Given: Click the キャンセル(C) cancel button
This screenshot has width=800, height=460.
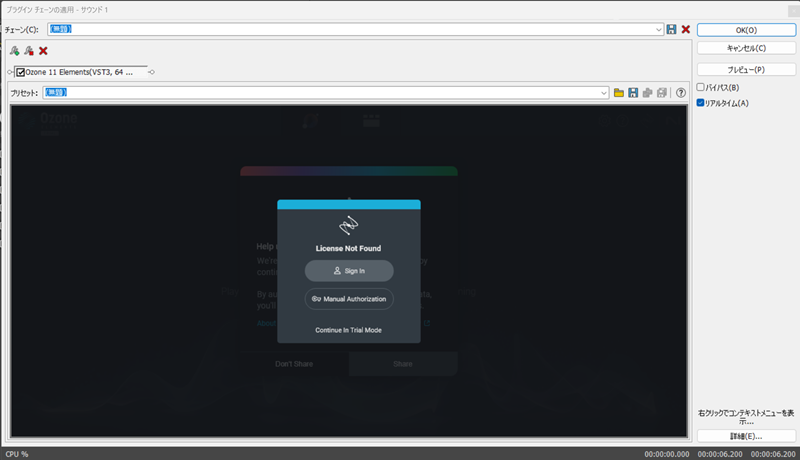Looking at the screenshot, I should point(746,48).
